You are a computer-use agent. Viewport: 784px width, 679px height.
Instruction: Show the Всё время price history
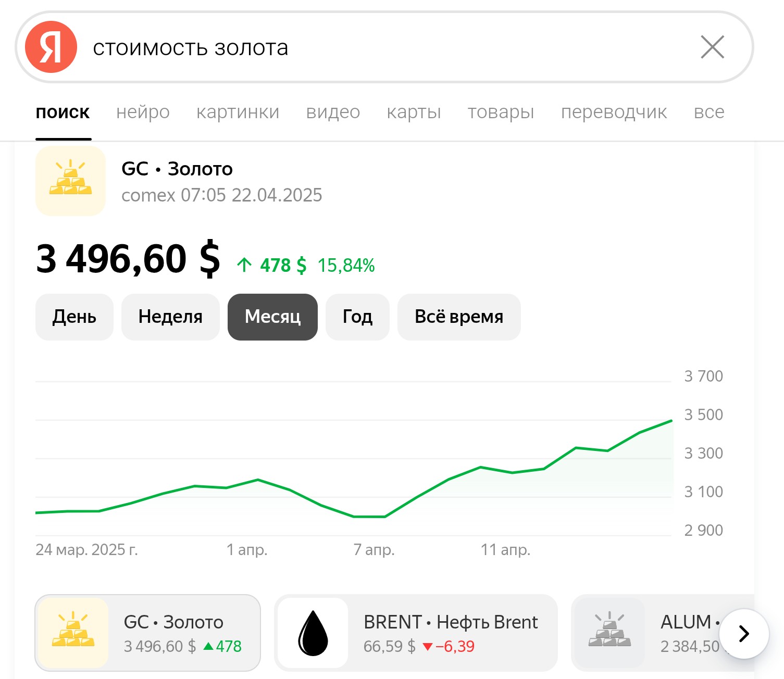tap(459, 317)
